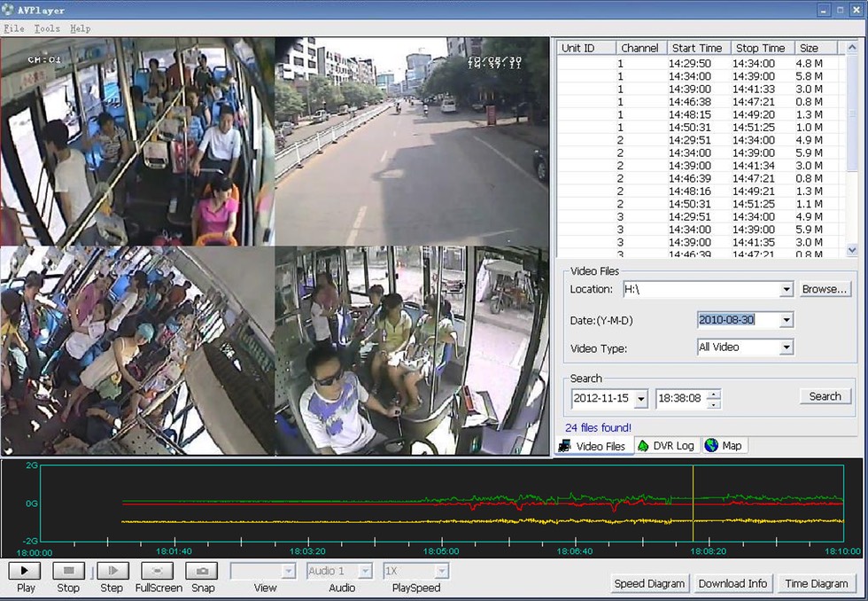This screenshot has width=868, height=601.
Task: Increase search time with up spinner
Action: 715,393
